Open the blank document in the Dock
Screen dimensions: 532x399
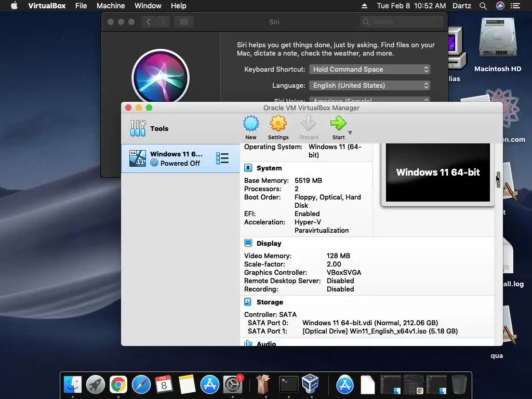(367, 384)
